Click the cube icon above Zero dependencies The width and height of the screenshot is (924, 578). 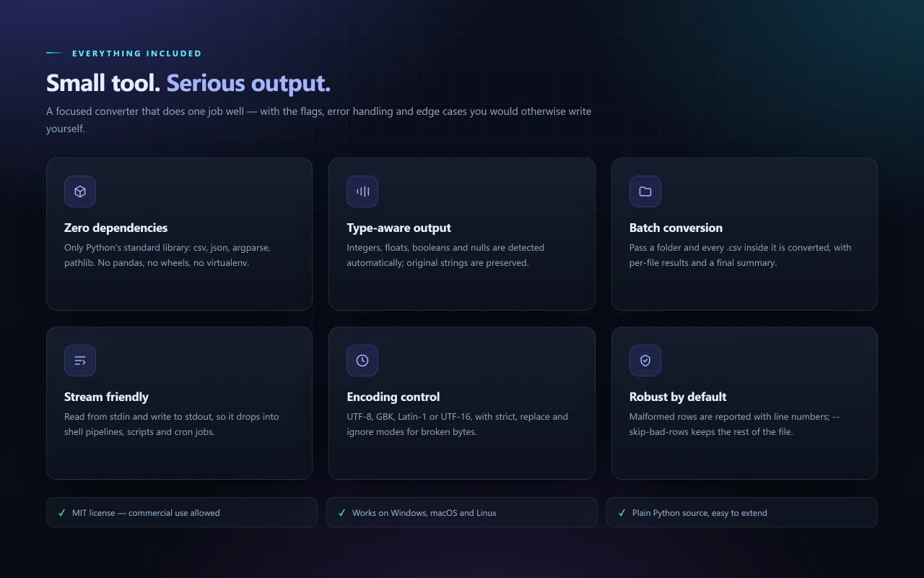pyautogui.click(x=80, y=191)
